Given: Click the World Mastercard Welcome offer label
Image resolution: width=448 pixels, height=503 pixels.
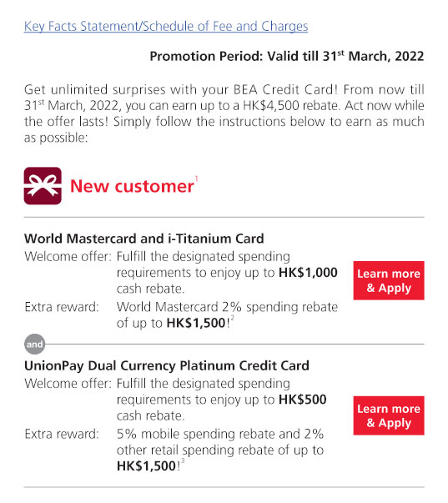Looking at the screenshot, I should [68, 257].
